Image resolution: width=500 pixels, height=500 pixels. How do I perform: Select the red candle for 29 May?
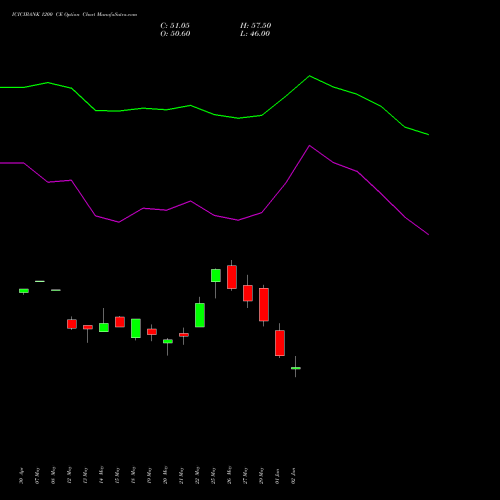pyautogui.click(x=264, y=305)
